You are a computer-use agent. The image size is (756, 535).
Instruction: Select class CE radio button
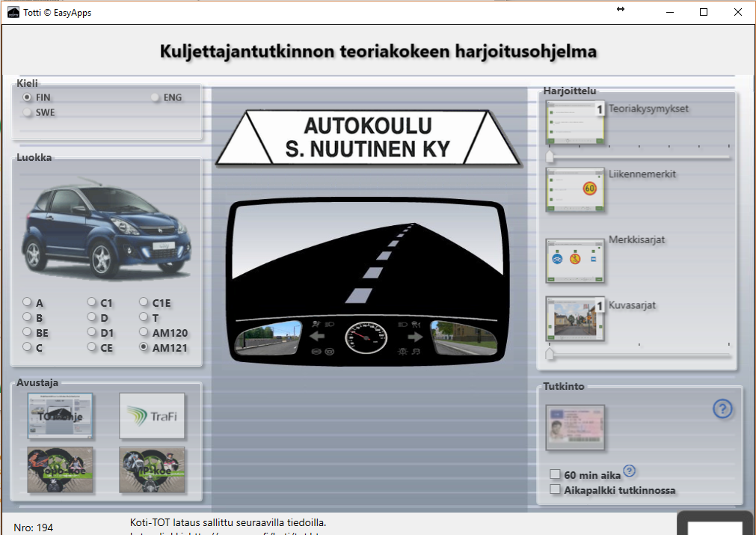pos(92,346)
